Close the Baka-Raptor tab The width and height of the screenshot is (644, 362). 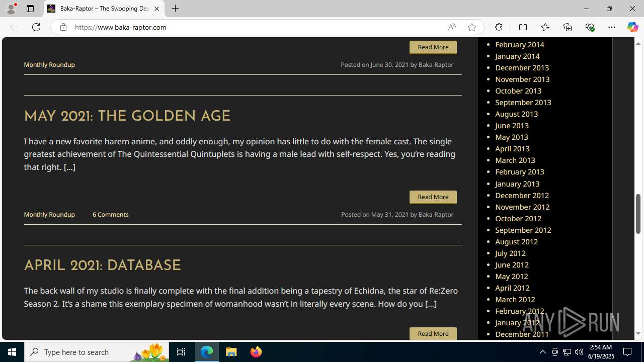pyautogui.click(x=156, y=9)
